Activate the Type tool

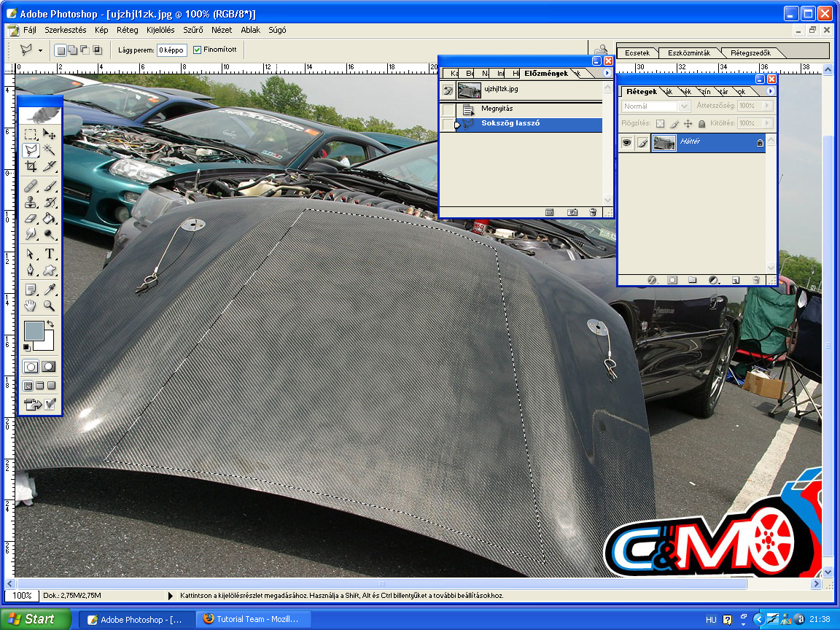(x=50, y=254)
